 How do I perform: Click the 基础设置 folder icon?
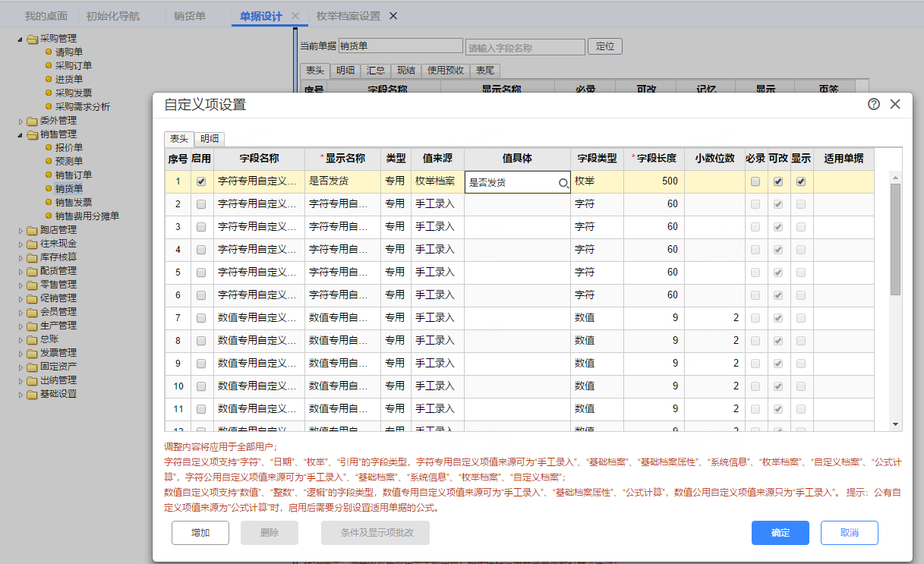pyautogui.click(x=32, y=394)
